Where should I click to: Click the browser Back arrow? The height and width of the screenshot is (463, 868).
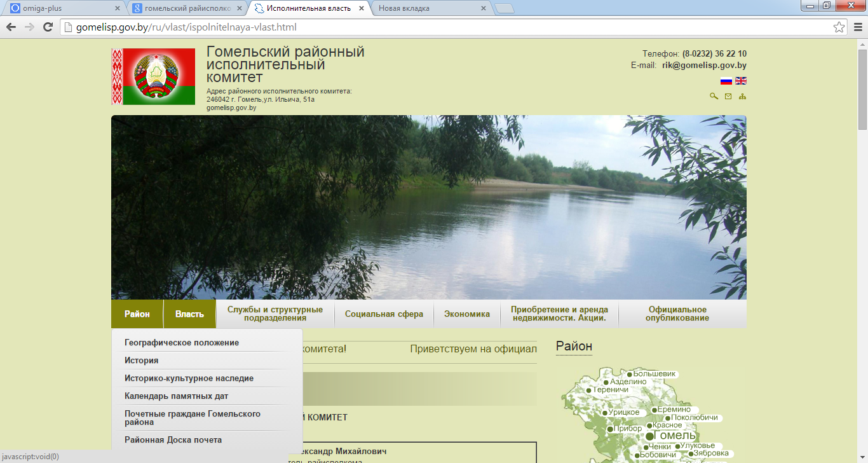(11, 27)
